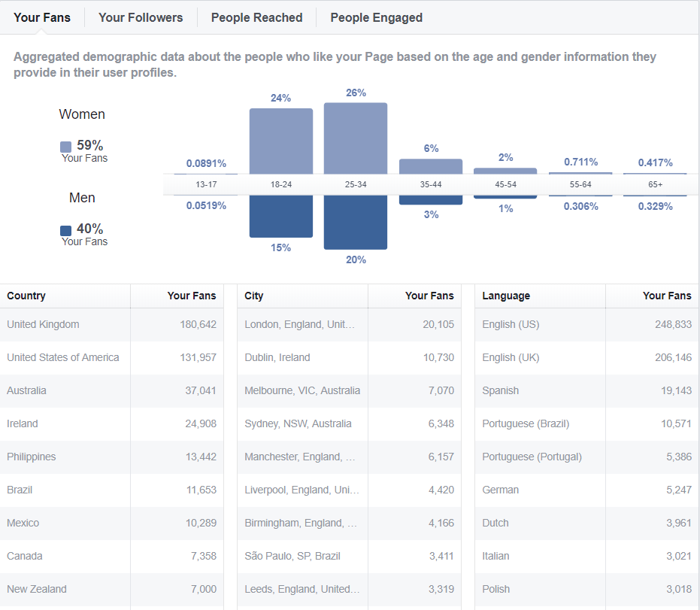Click the Philippines country row
This screenshot has height=610, width=700.
click(111, 457)
